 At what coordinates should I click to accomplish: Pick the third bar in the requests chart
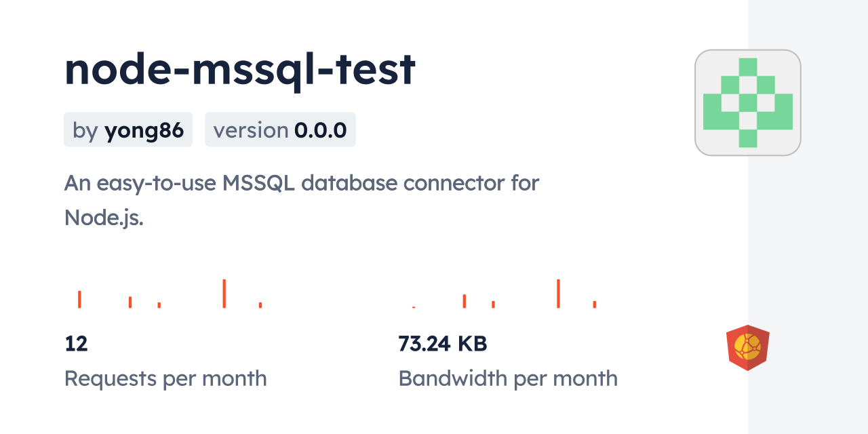click(159, 304)
